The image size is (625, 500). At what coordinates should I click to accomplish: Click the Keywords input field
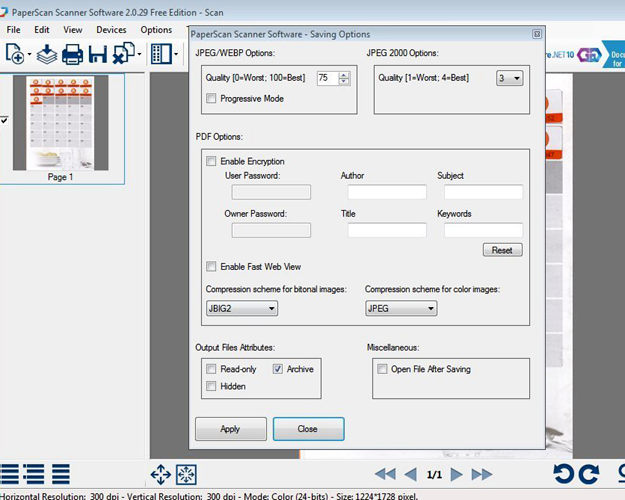[483, 230]
